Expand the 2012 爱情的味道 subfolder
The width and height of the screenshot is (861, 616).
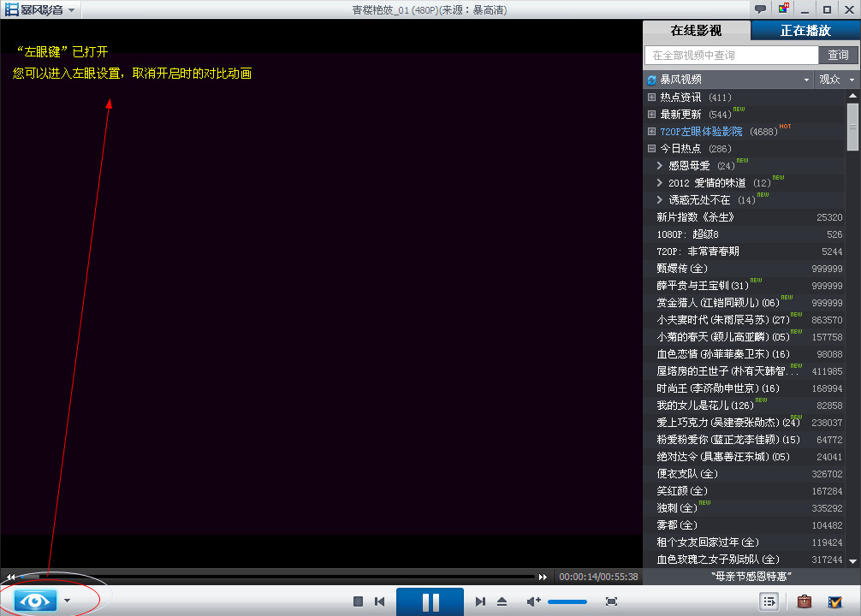660,182
